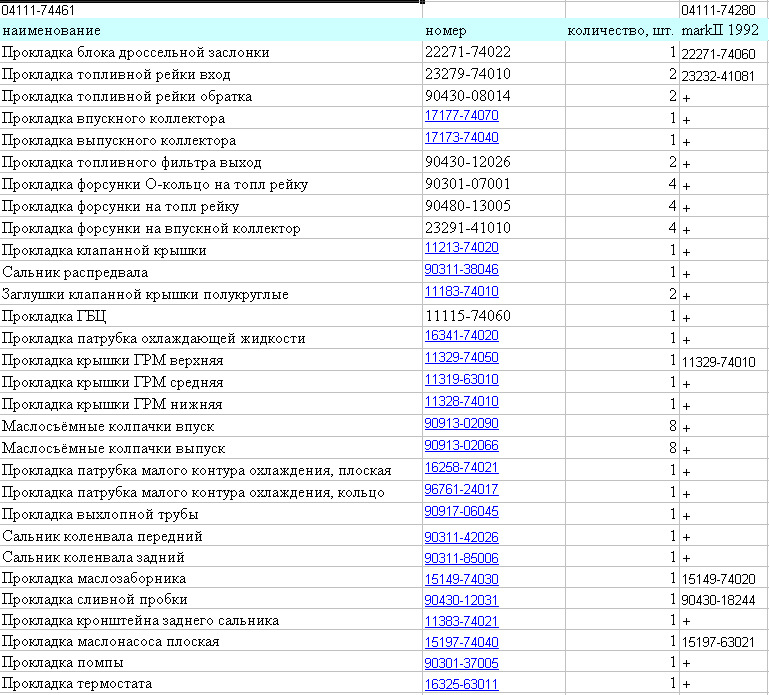The width and height of the screenshot is (769, 695).
Task: Select cell 'Прокладка блока дроссельной заслонки'
Action: click(x=211, y=52)
